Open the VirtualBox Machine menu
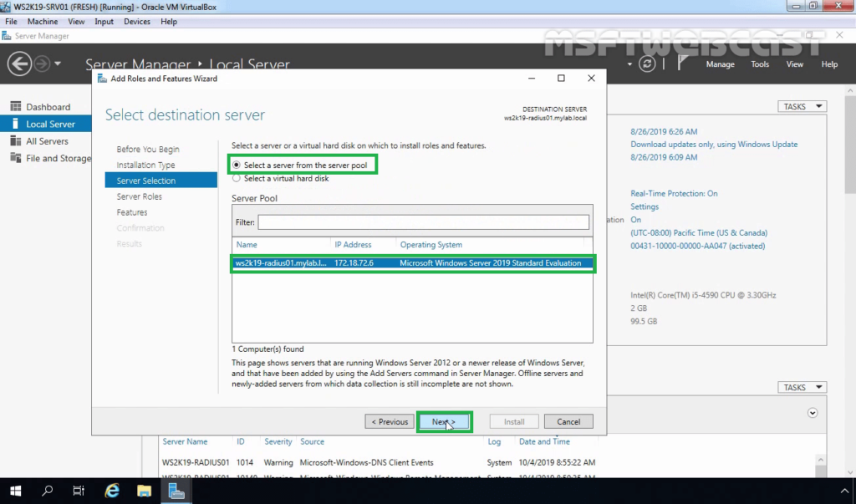 click(43, 21)
